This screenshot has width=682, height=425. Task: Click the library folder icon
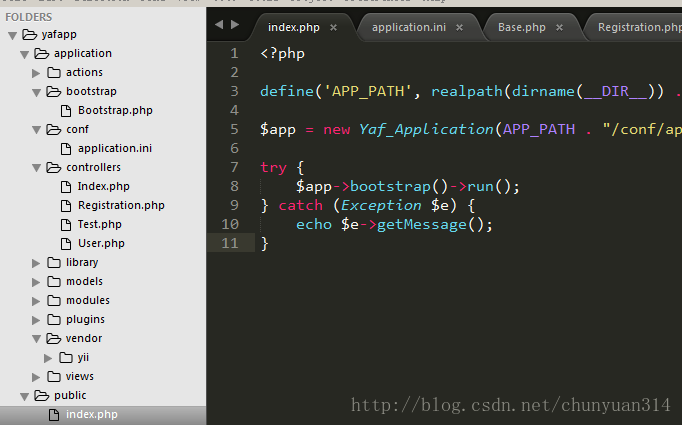click(x=54, y=262)
